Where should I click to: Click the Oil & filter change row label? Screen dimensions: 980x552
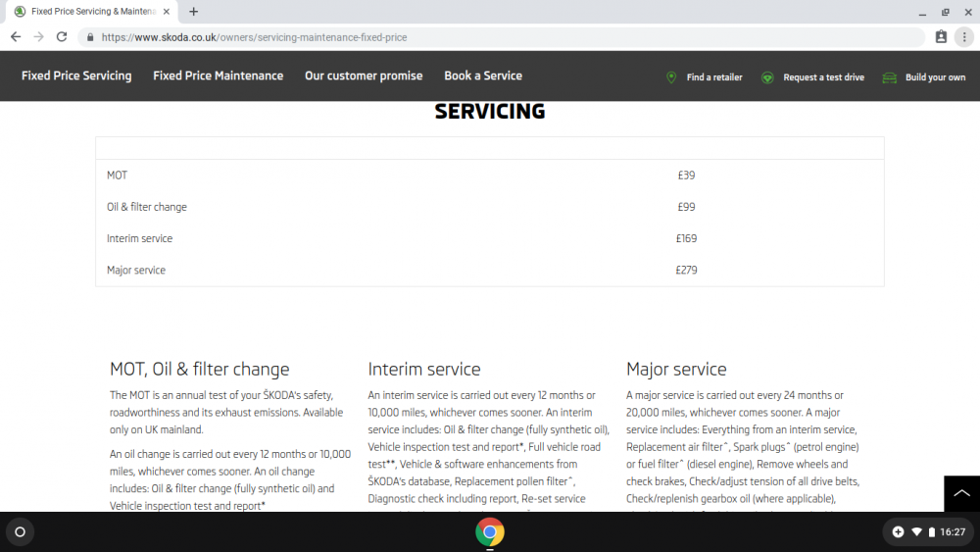[147, 207]
